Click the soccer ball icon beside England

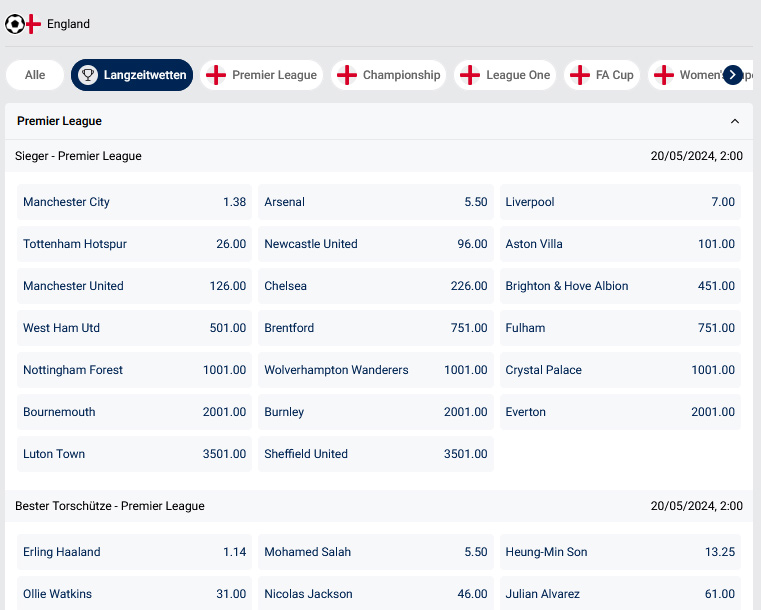coord(15,24)
